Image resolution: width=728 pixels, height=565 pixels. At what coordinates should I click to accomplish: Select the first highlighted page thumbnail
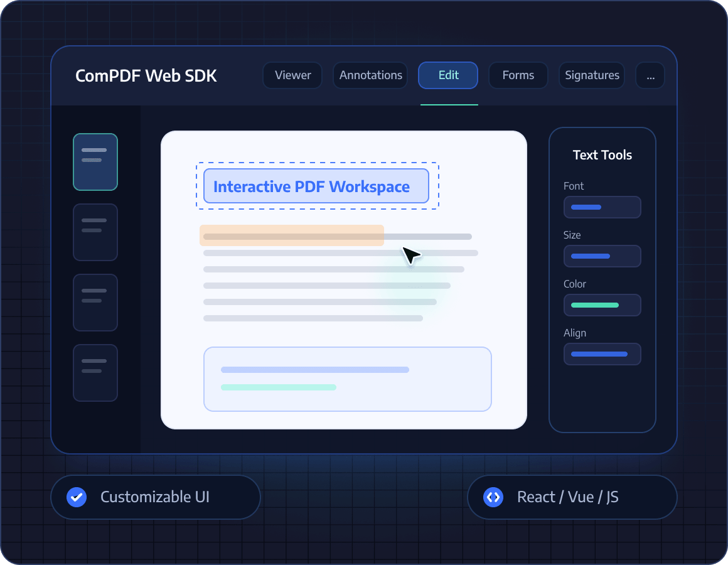click(95, 162)
